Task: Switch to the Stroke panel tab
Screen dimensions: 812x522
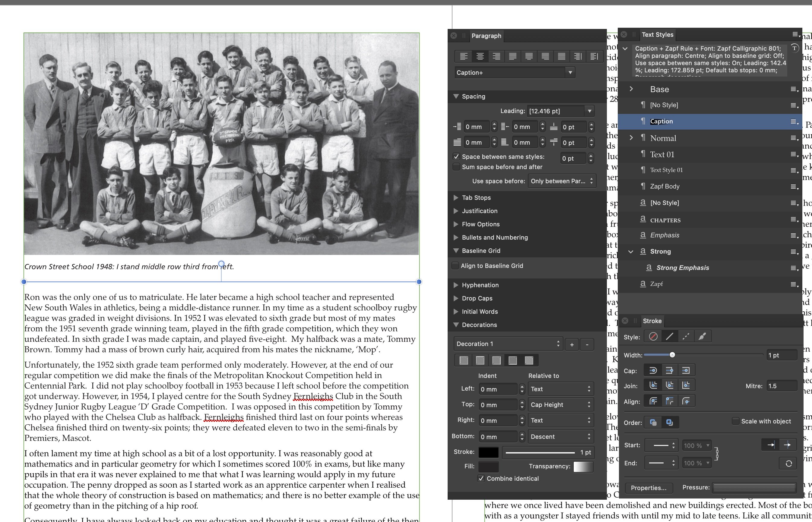Action: pyautogui.click(x=652, y=321)
